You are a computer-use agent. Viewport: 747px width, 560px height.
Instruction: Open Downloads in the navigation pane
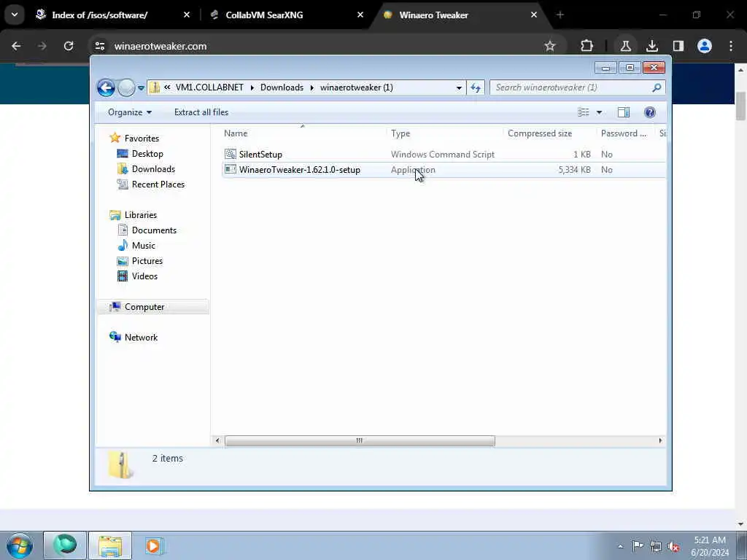[153, 168]
